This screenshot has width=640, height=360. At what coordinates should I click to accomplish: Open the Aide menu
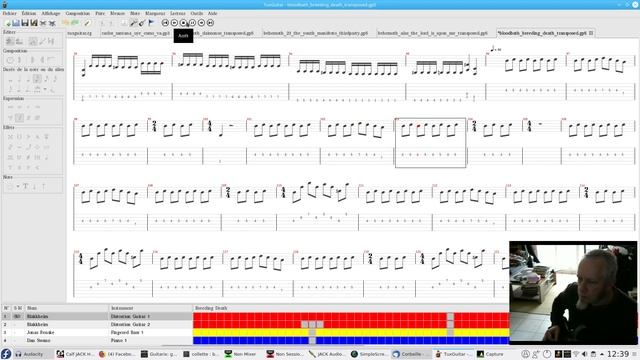pyautogui.click(x=213, y=13)
